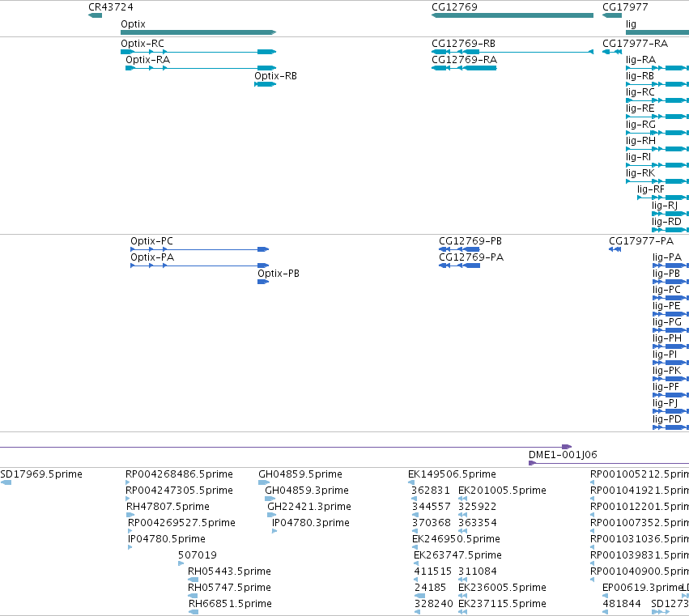Select the RH66851.5prime EST label

click(x=230, y=604)
